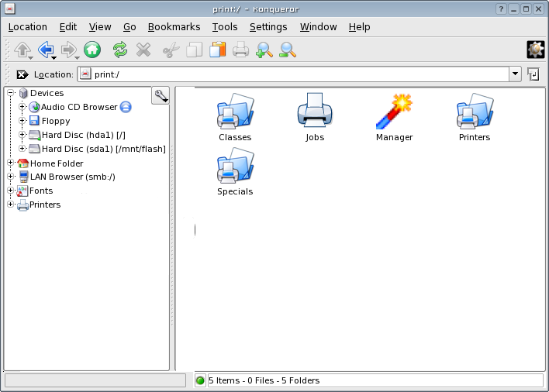Expand the Printers sidebar node
Image resolution: width=549 pixels, height=392 pixels.
click(x=11, y=205)
